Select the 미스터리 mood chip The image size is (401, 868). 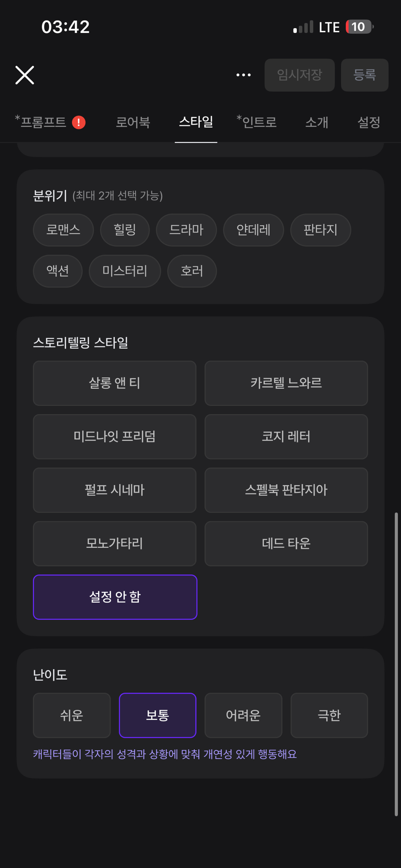(x=125, y=271)
